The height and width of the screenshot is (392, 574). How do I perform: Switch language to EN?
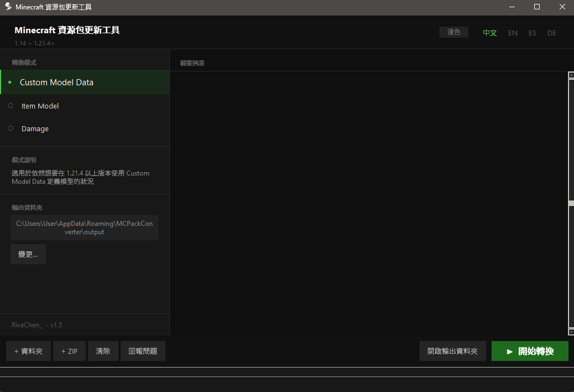pos(513,33)
